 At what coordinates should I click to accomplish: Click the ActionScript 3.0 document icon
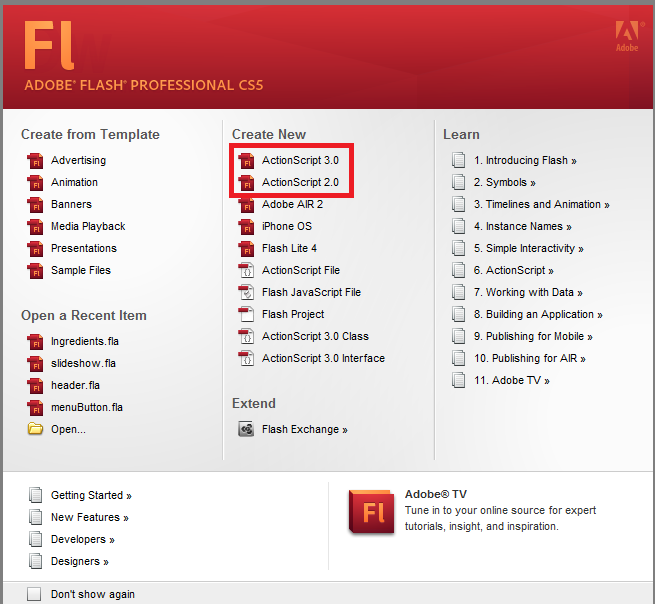246,160
